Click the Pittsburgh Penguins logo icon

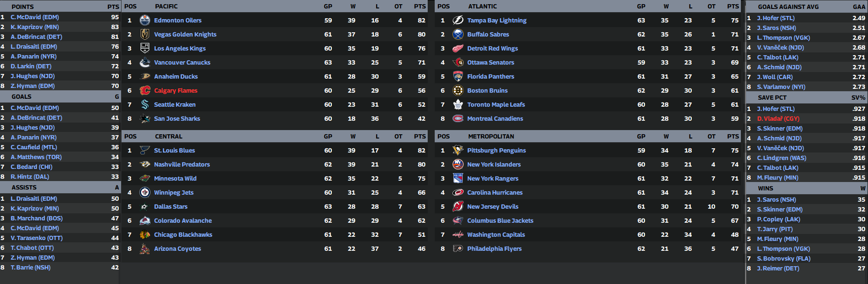tap(458, 150)
